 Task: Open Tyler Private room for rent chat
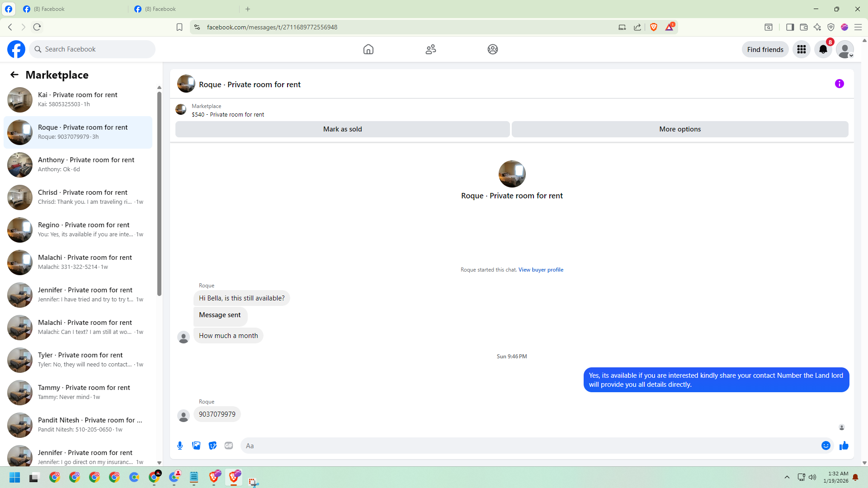78,360
